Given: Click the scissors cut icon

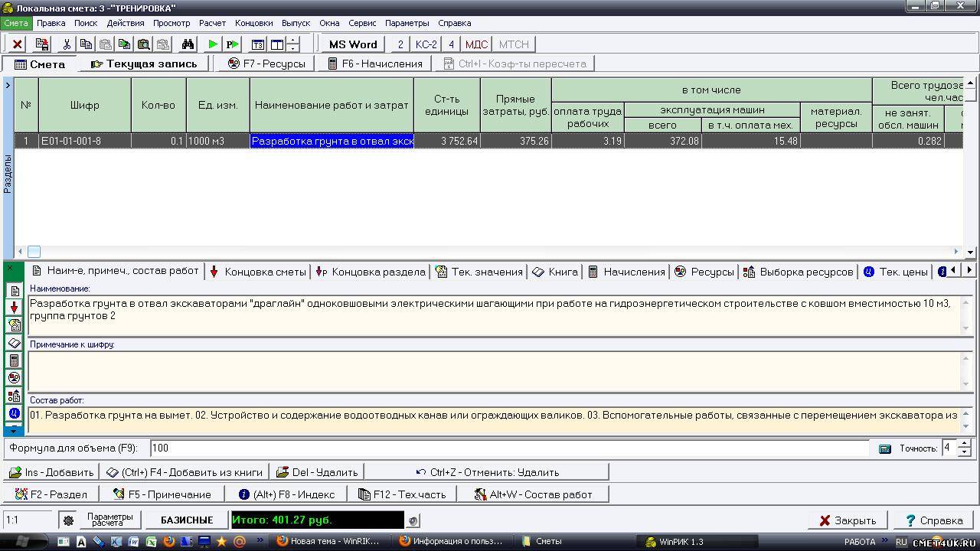Looking at the screenshot, I should click(67, 44).
